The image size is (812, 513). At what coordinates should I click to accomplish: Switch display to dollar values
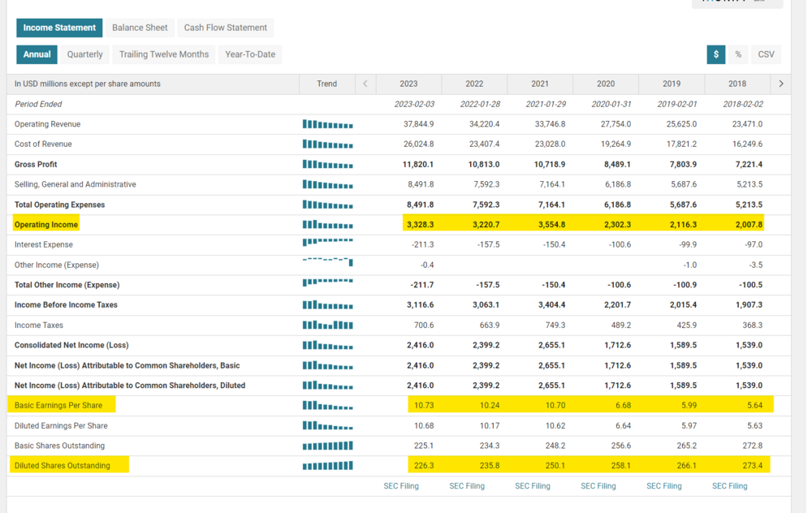click(715, 54)
